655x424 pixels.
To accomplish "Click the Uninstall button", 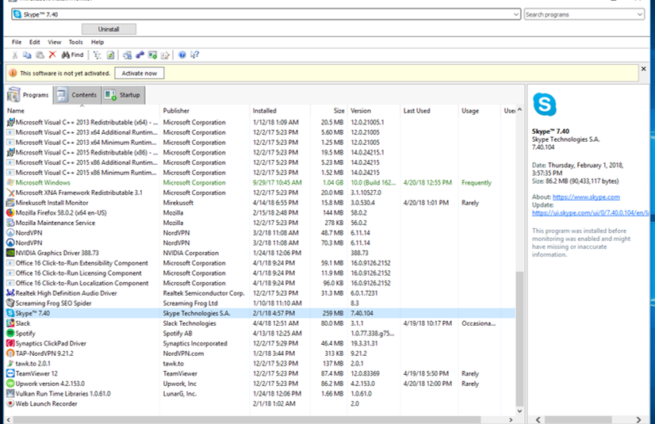I will pos(109,29).
